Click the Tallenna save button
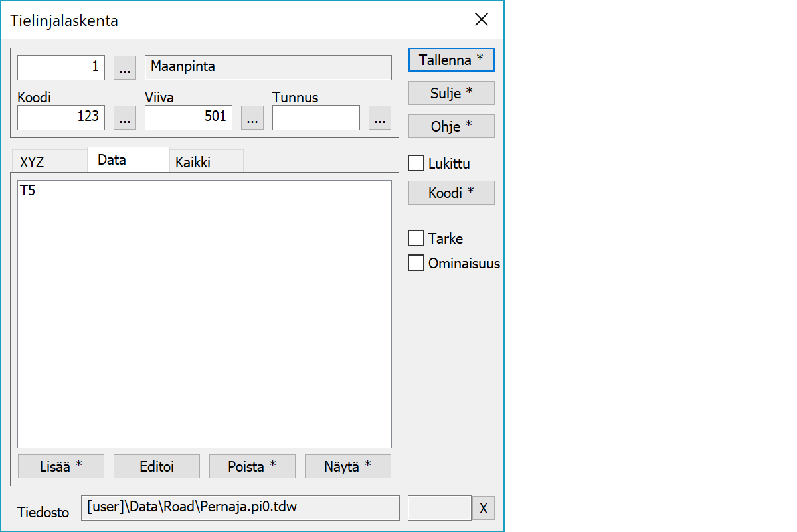 coord(451,60)
